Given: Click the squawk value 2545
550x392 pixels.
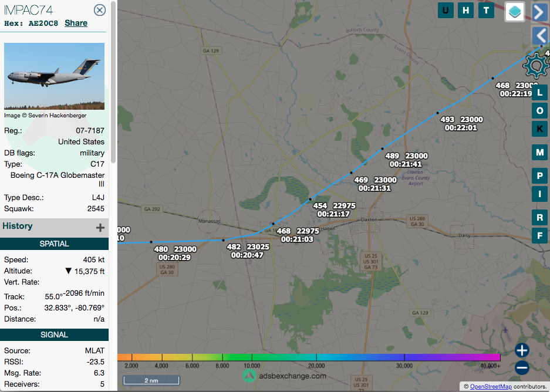Looking at the screenshot, I should 96,209.
